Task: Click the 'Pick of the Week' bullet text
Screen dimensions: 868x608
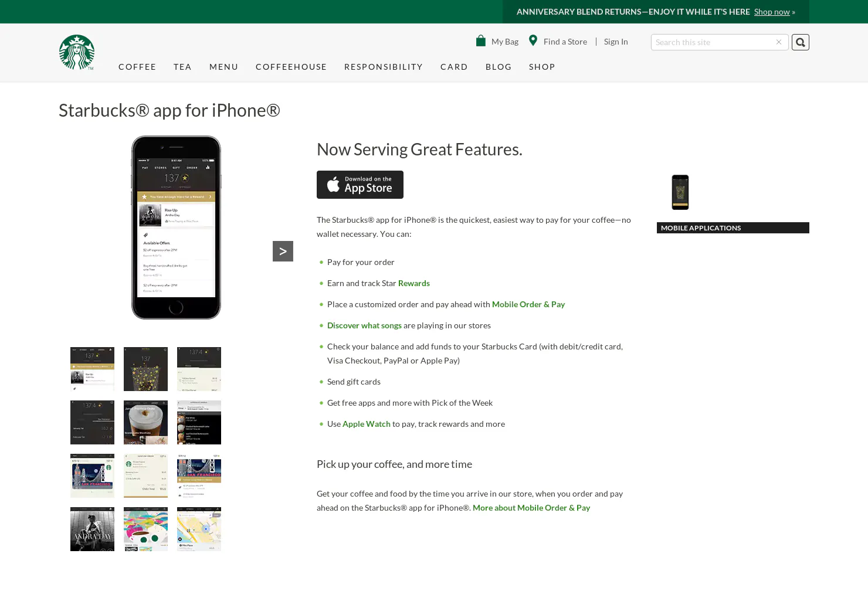Action: tap(410, 403)
